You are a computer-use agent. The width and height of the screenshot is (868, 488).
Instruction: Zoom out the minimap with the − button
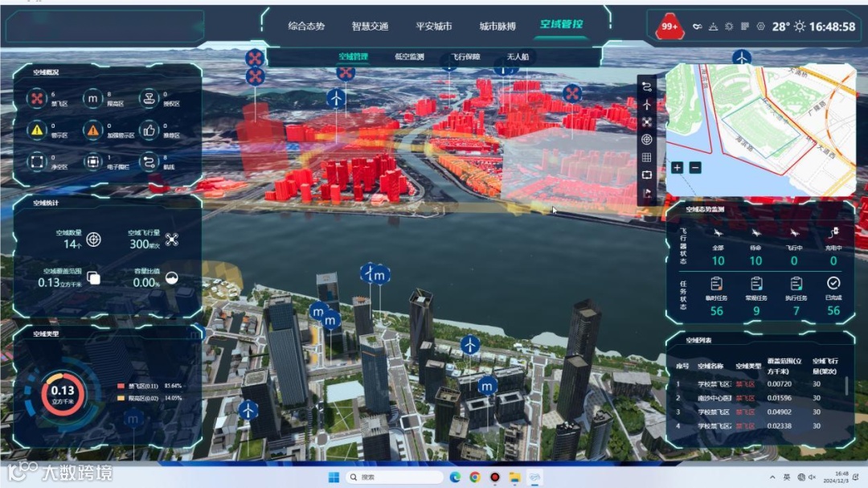tap(695, 167)
